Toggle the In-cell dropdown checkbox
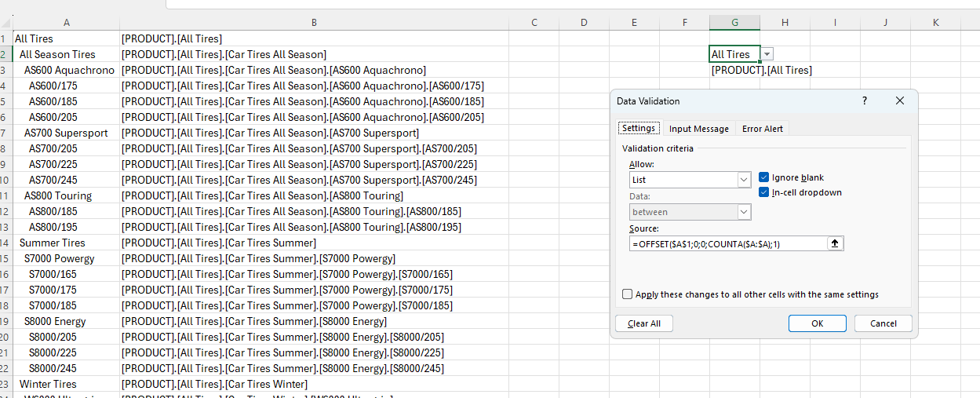Image resolution: width=980 pixels, height=398 pixels. pyautogui.click(x=764, y=192)
